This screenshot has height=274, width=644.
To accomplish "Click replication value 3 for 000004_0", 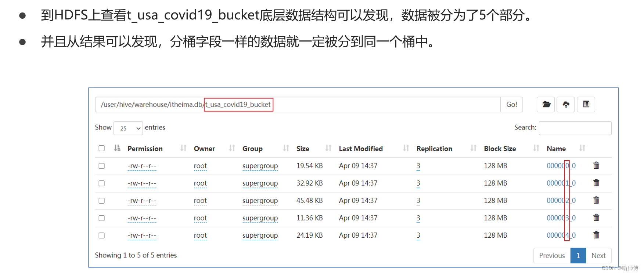I will (x=418, y=235).
